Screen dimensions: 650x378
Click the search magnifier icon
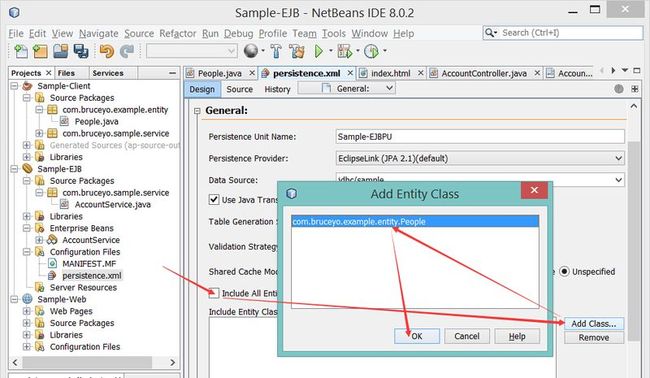(490, 33)
